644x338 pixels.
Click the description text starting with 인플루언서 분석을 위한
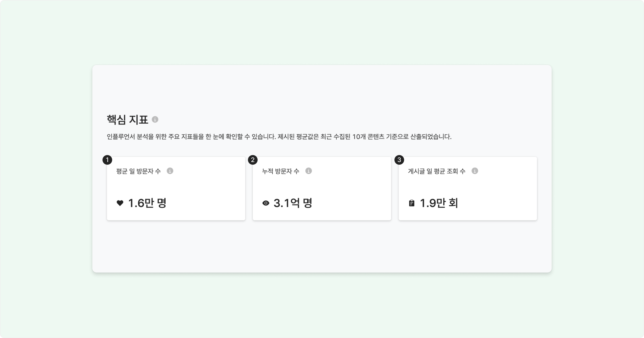(279, 137)
